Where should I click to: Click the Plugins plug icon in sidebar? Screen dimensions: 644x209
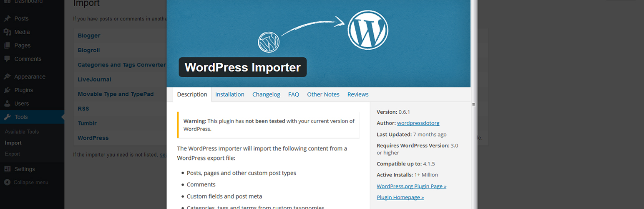[7, 90]
